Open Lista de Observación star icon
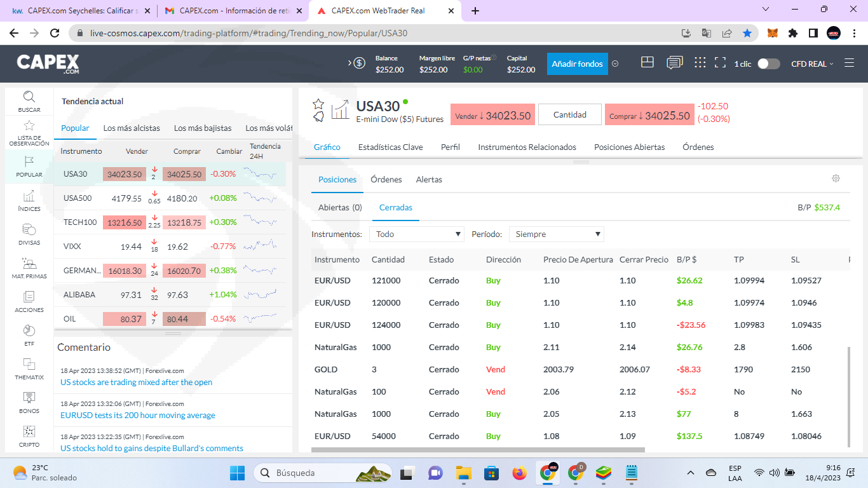The image size is (868, 488). (29, 126)
